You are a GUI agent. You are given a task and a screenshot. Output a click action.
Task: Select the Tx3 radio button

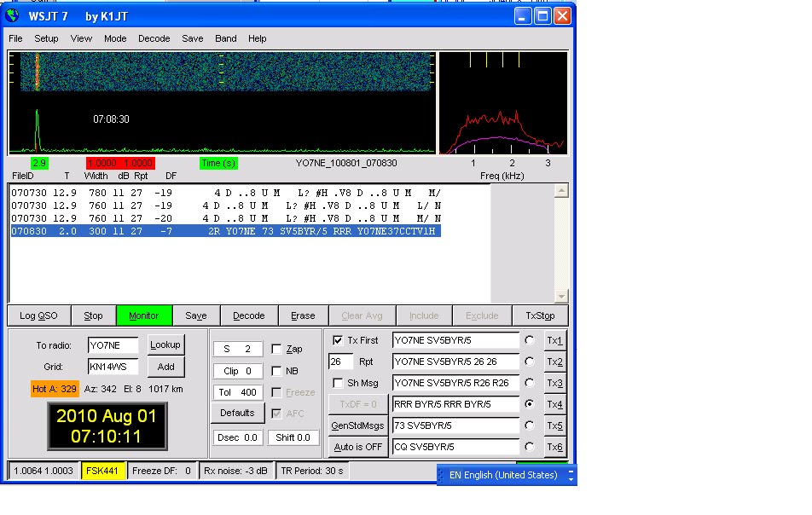pos(529,383)
